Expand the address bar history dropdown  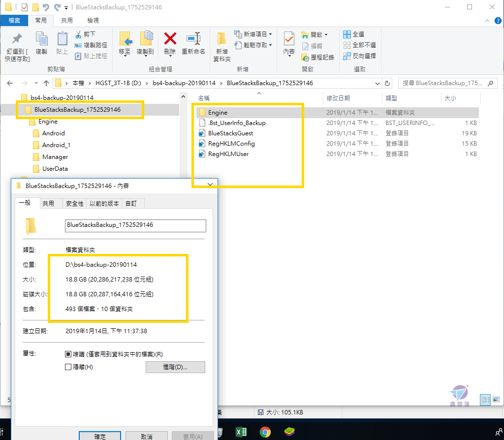click(x=378, y=84)
